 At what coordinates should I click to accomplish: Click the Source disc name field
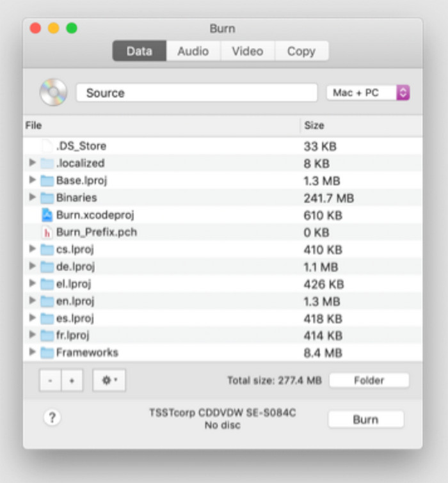(x=197, y=92)
